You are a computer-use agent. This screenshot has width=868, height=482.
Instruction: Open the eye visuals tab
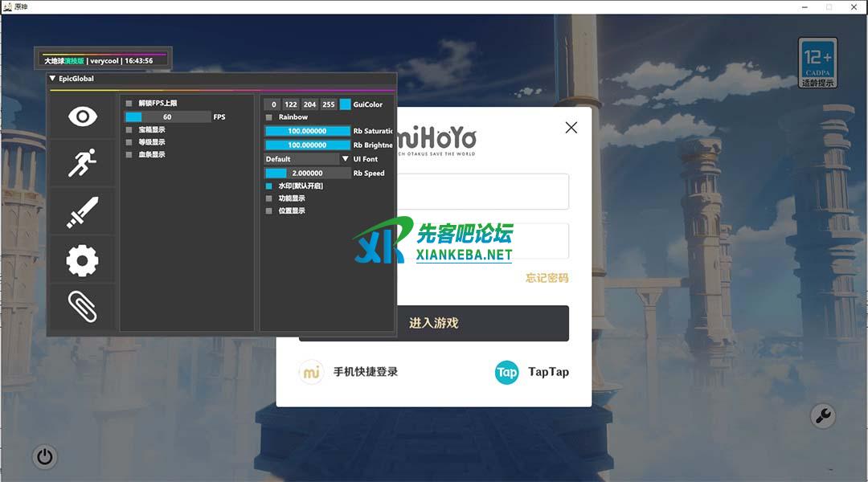coord(82,116)
